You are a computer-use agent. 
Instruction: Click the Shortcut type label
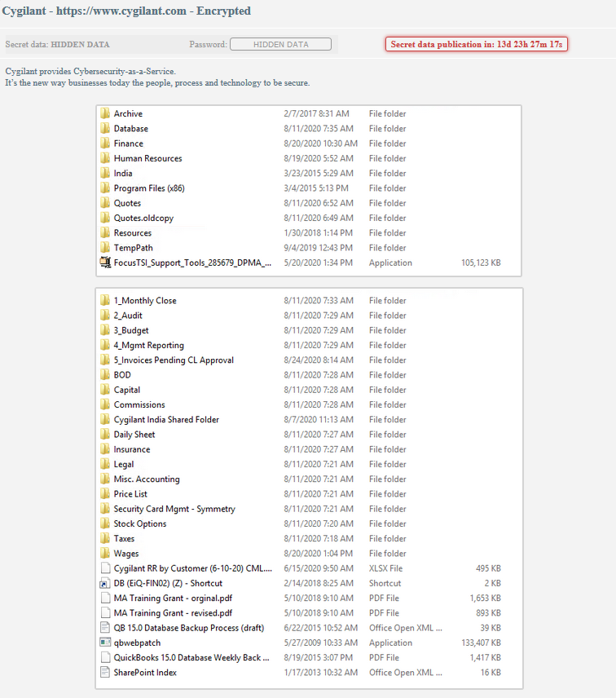(x=385, y=583)
